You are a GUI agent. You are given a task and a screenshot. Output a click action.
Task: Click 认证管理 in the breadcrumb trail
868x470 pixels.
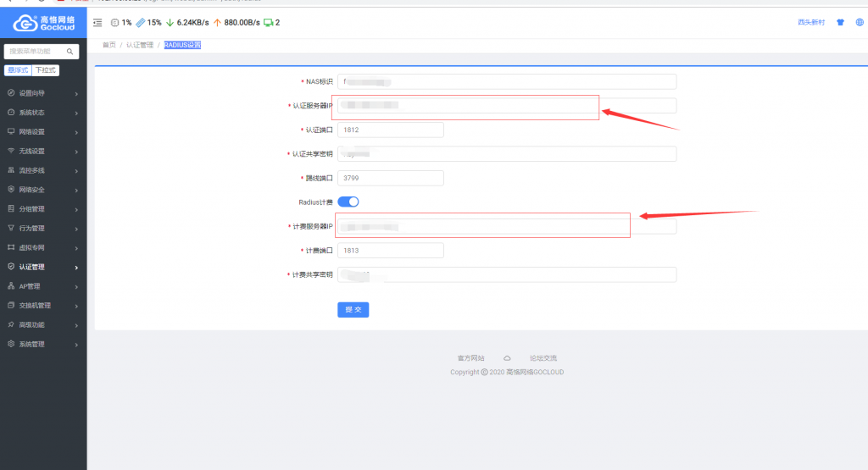pyautogui.click(x=140, y=46)
